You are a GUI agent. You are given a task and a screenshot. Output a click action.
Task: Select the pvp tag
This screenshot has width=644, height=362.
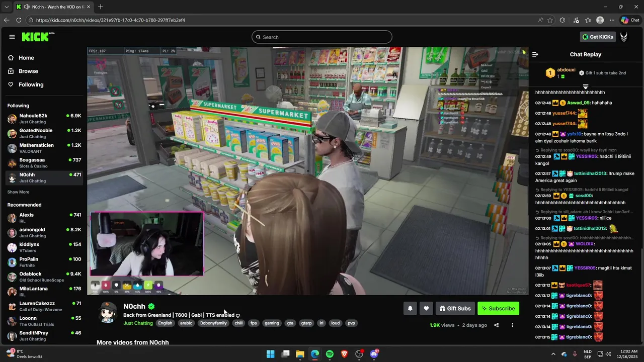(x=351, y=323)
